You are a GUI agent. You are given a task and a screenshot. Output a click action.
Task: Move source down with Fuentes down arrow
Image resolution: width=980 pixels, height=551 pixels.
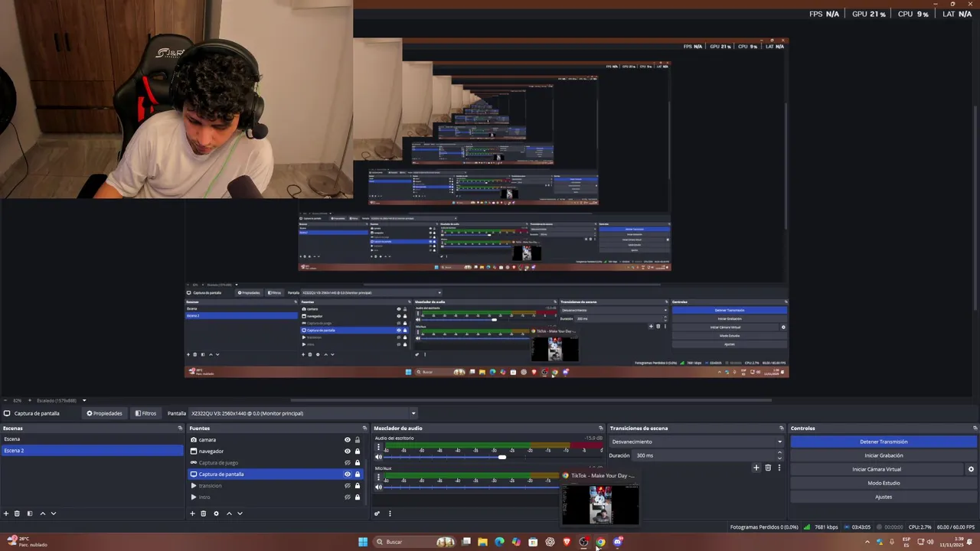[x=240, y=514]
